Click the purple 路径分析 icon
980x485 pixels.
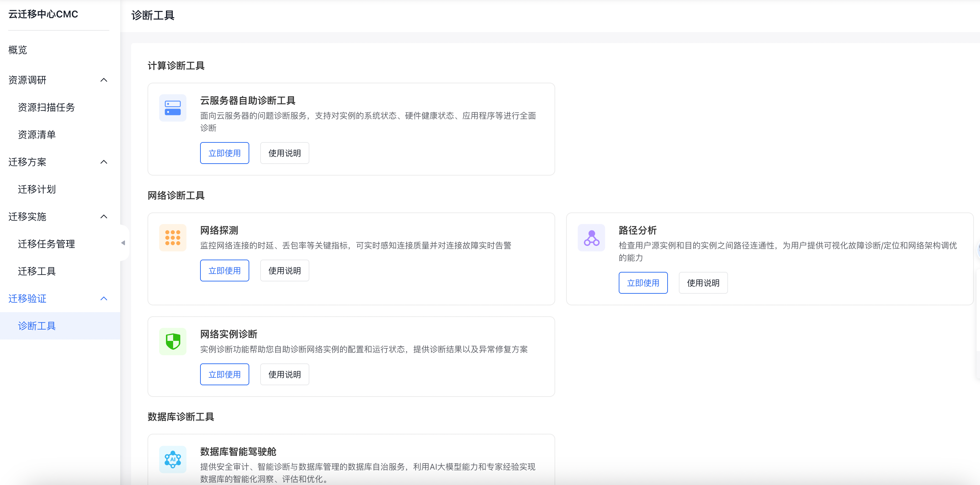click(x=591, y=238)
